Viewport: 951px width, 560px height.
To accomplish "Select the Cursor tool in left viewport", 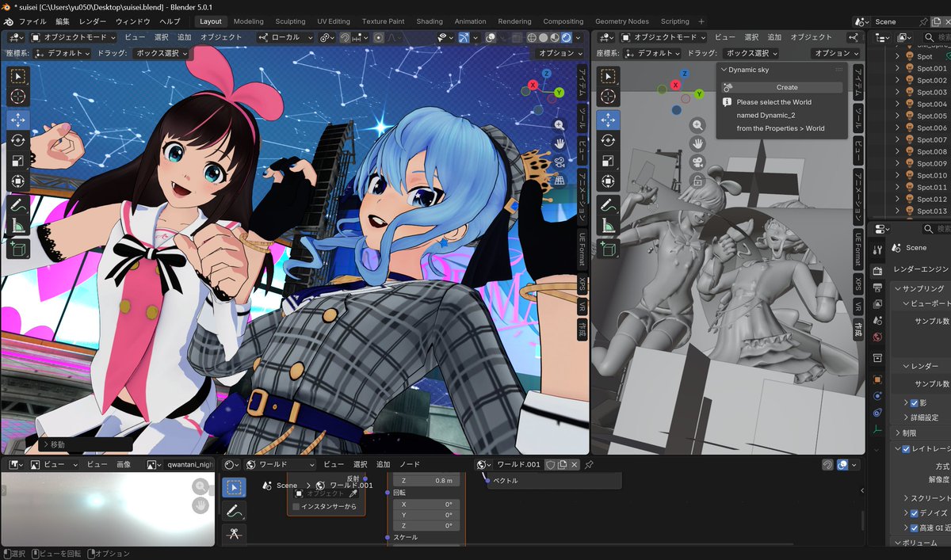I will click(17, 97).
